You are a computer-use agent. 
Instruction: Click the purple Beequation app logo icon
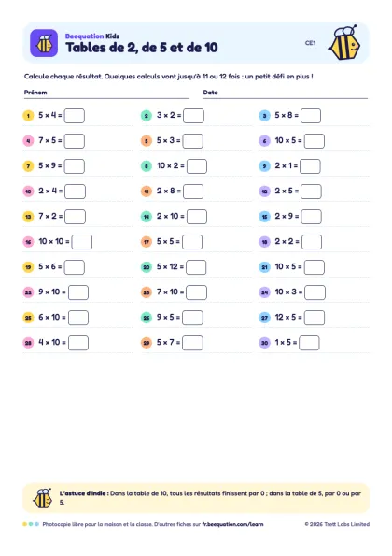pos(44,43)
